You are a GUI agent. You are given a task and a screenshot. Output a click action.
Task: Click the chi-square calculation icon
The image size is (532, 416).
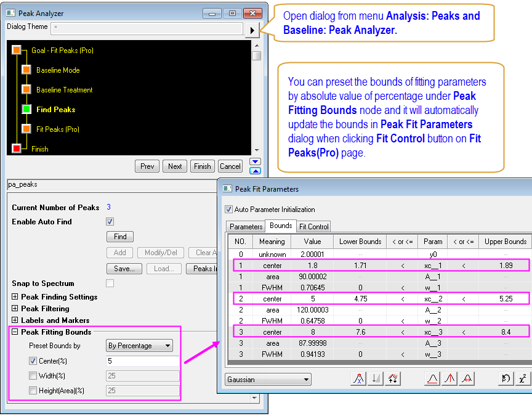523,378
